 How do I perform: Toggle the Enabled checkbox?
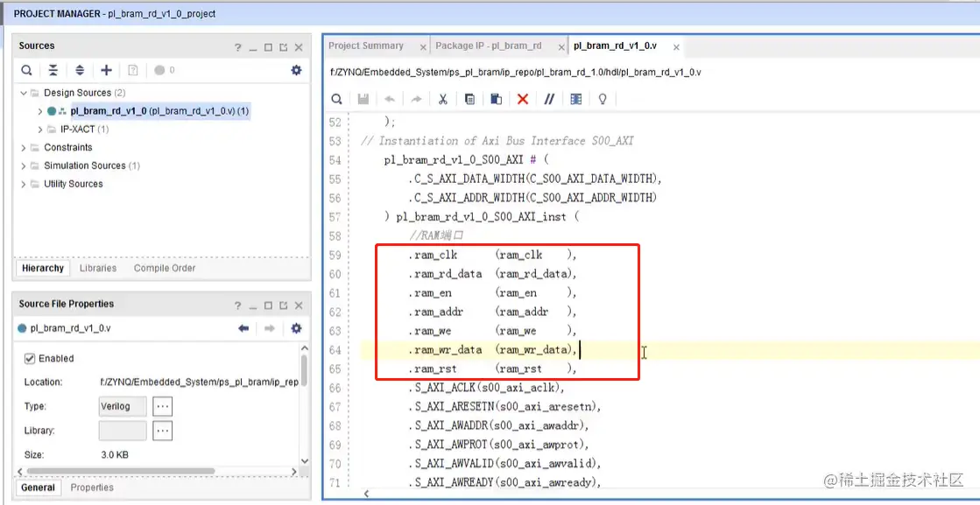point(30,358)
